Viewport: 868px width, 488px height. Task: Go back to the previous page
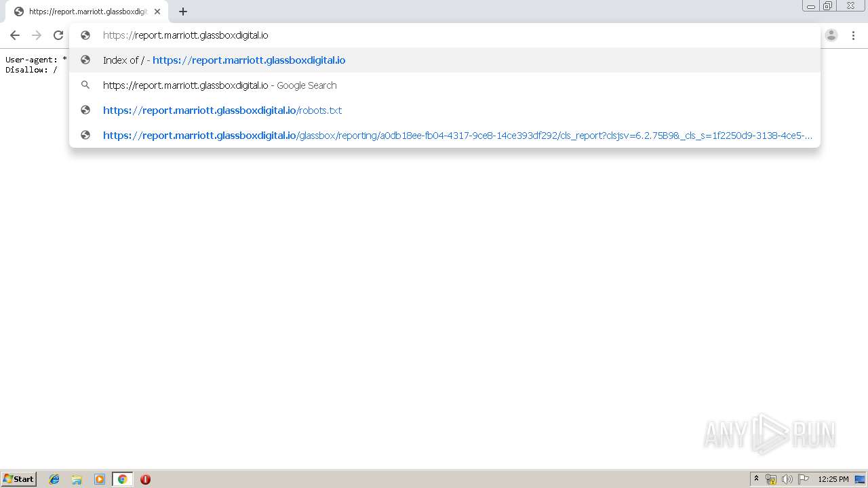tap(15, 35)
